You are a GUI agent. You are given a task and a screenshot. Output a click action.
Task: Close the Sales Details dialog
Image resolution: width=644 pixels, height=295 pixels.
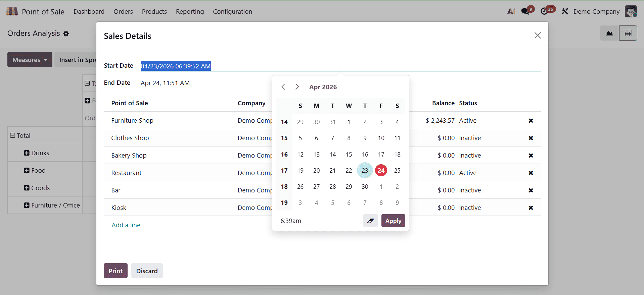tap(538, 36)
